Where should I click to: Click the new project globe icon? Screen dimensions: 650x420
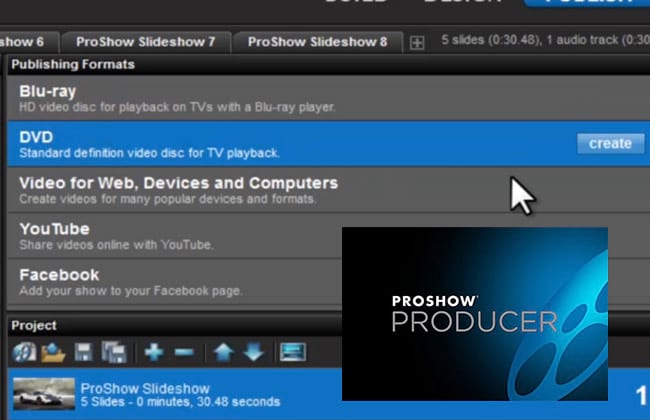coord(24,352)
